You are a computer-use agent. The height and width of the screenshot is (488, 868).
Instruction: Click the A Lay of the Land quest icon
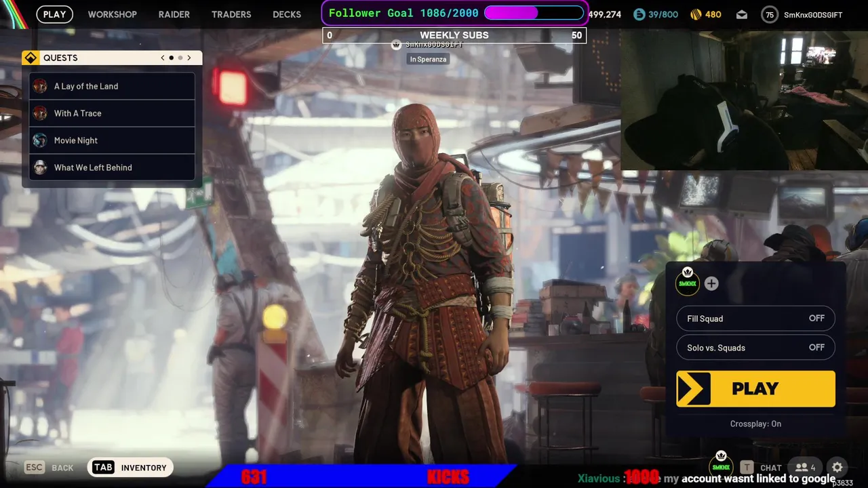pos(41,86)
